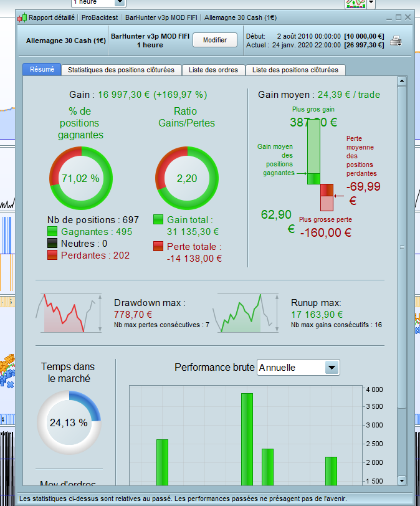
Task: Click the '17 163,90 €' runup value
Action: [317, 314]
